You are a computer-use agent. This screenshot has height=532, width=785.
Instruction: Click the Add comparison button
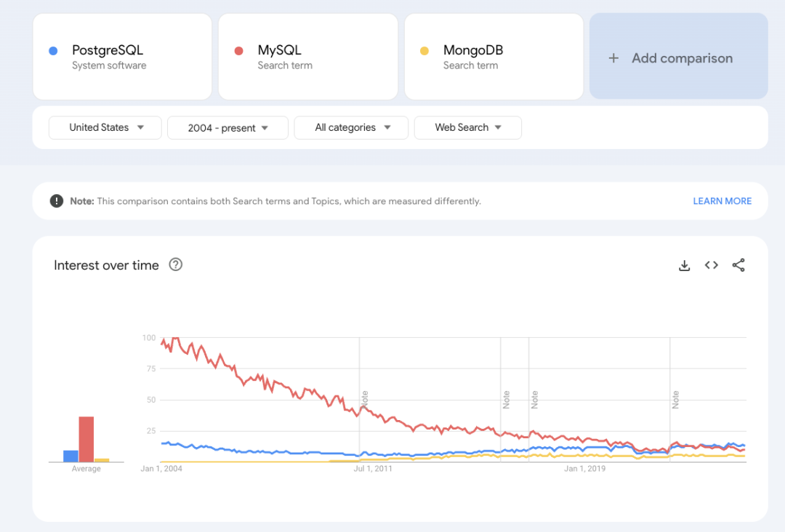pyautogui.click(x=679, y=57)
